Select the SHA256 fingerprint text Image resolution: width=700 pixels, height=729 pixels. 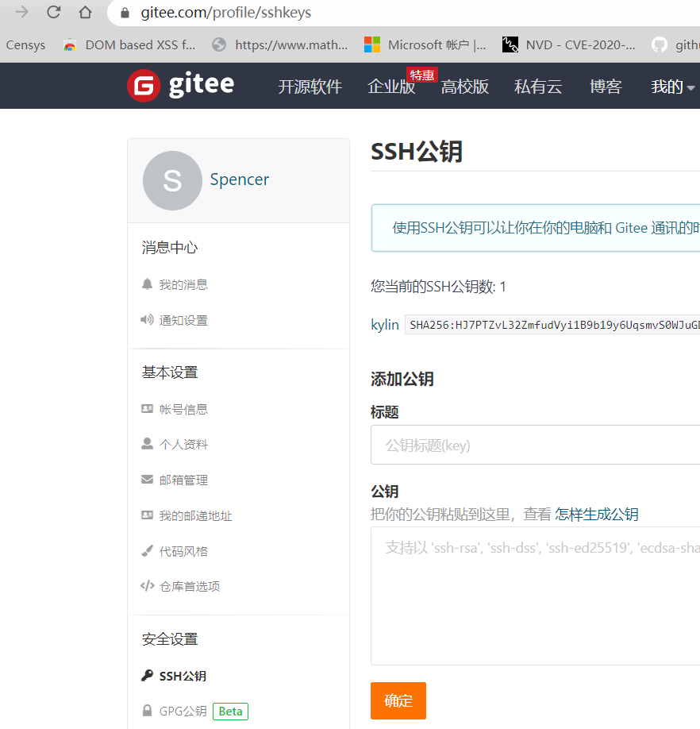552,325
